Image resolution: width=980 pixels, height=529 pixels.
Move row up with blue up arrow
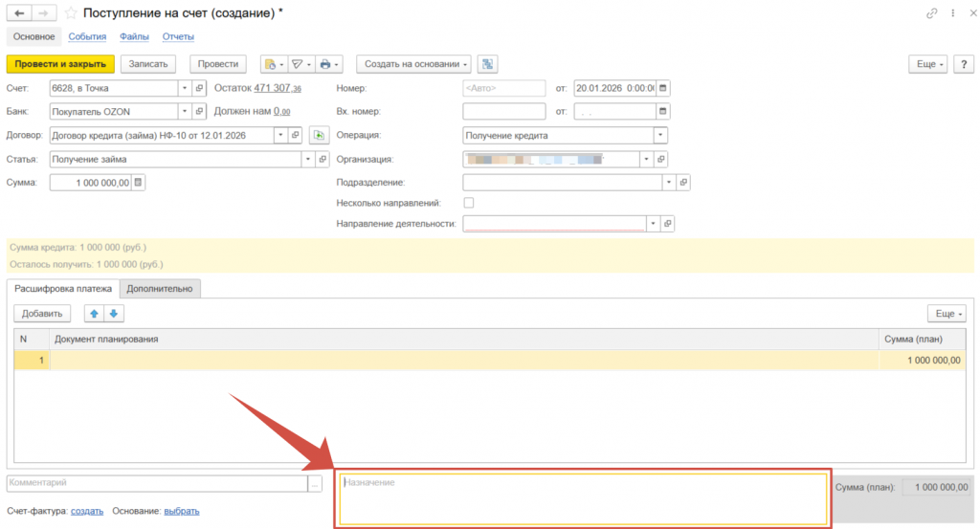click(94, 314)
